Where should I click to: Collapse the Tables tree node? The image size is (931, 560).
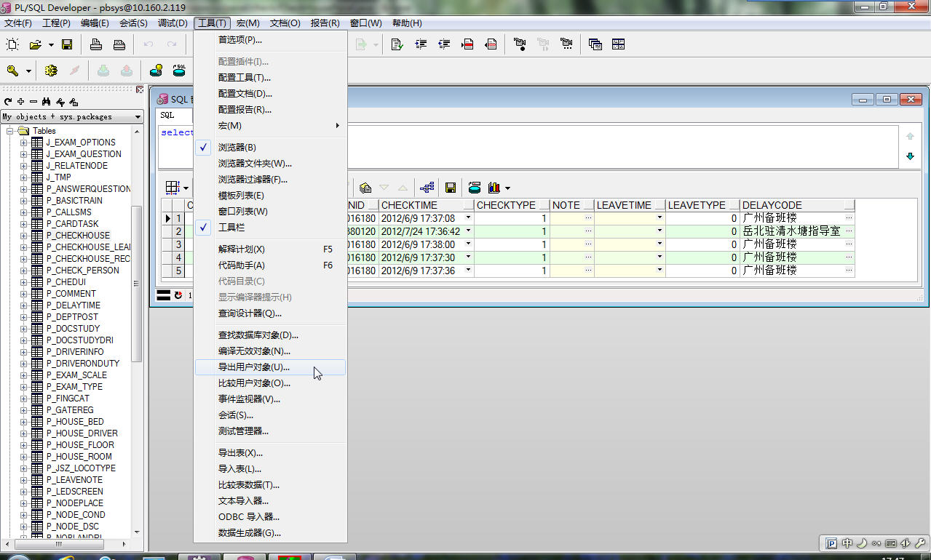click(x=10, y=131)
